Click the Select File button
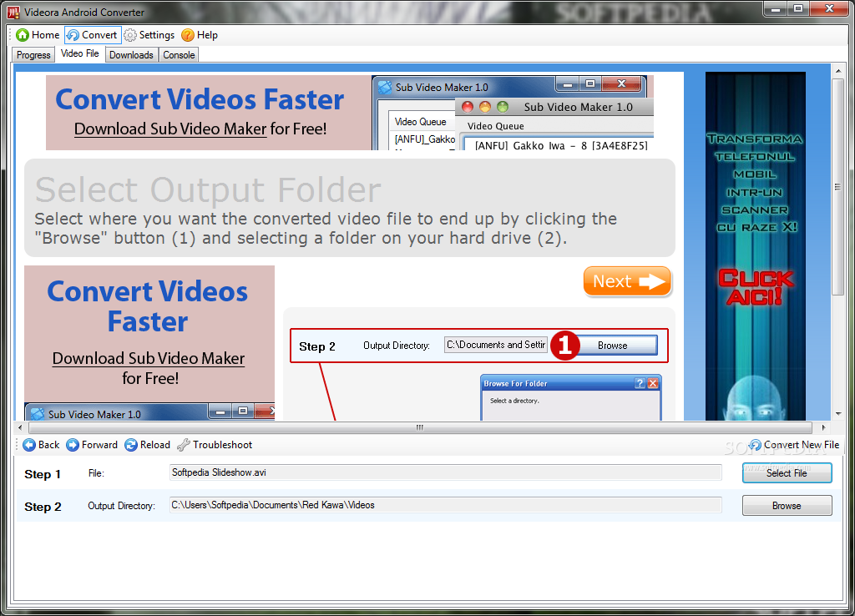The width and height of the screenshot is (855, 616). coord(787,472)
